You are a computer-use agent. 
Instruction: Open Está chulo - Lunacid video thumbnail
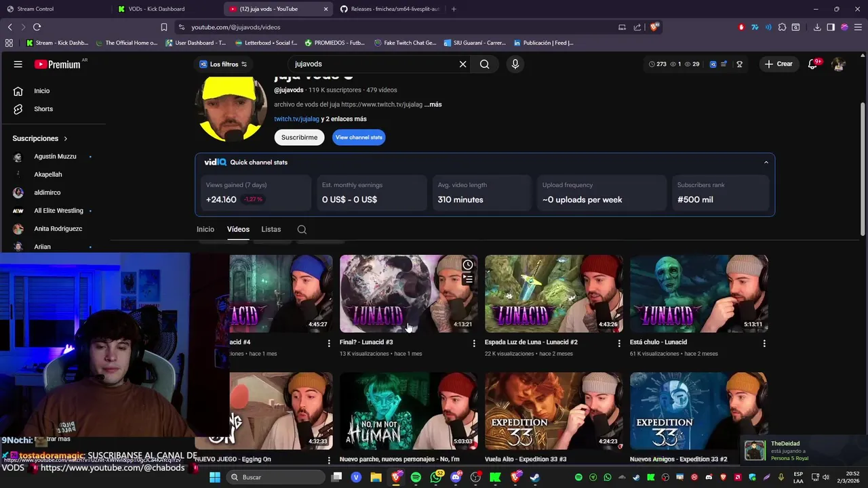[699, 293]
